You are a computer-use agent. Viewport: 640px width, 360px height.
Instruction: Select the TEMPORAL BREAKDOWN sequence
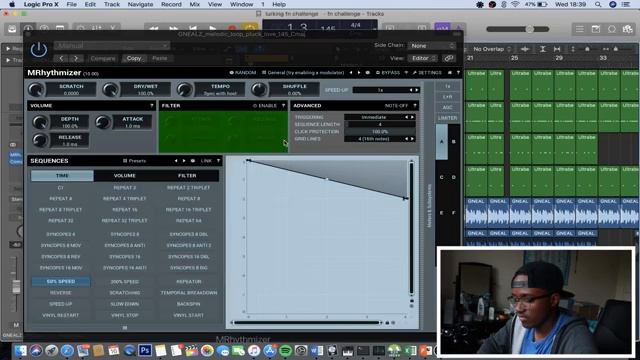(x=189, y=293)
